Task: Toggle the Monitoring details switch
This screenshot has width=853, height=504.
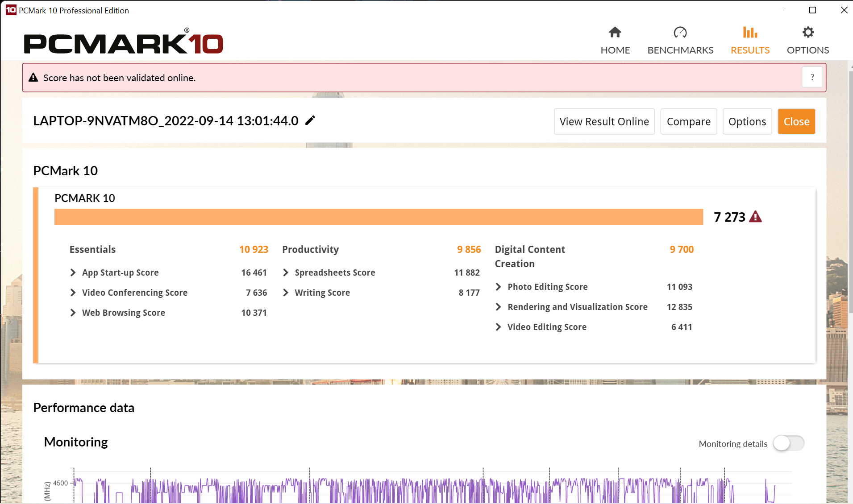Action: pyautogui.click(x=789, y=443)
